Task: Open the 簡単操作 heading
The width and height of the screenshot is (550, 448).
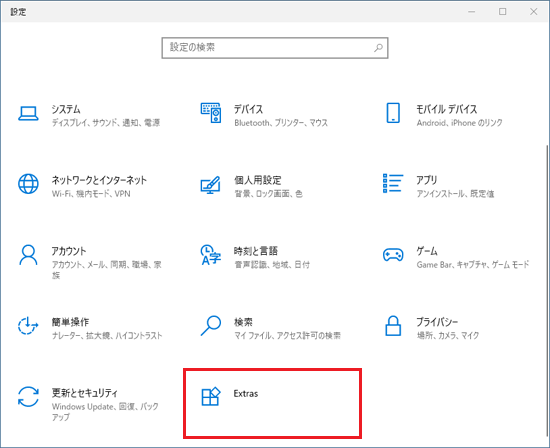Action: coord(70,322)
